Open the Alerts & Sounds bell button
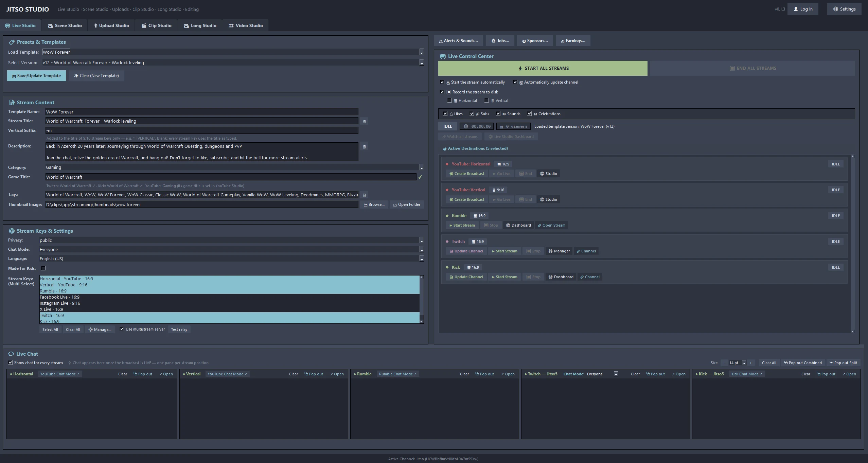This screenshot has width=868, height=463. click(458, 41)
